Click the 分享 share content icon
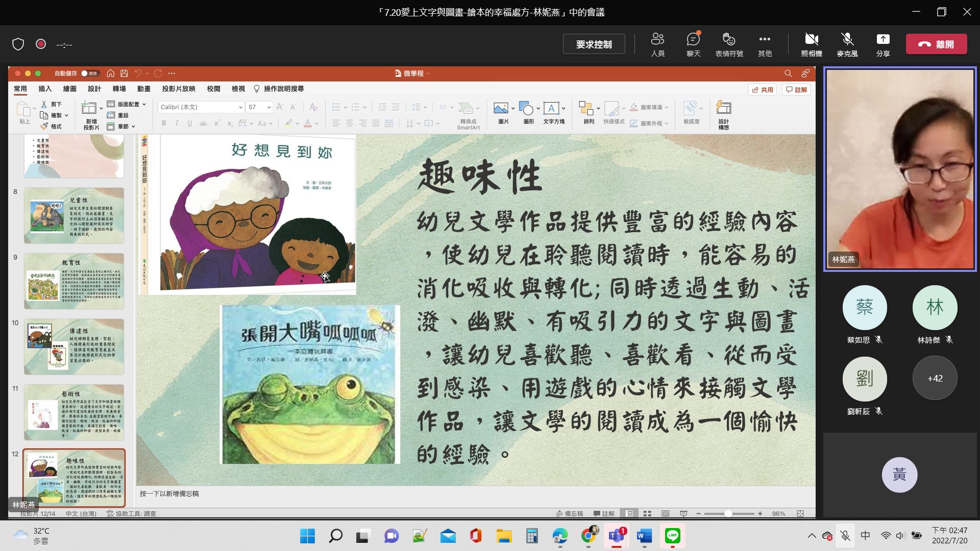The width and height of the screenshot is (980, 551). (883, 39)
